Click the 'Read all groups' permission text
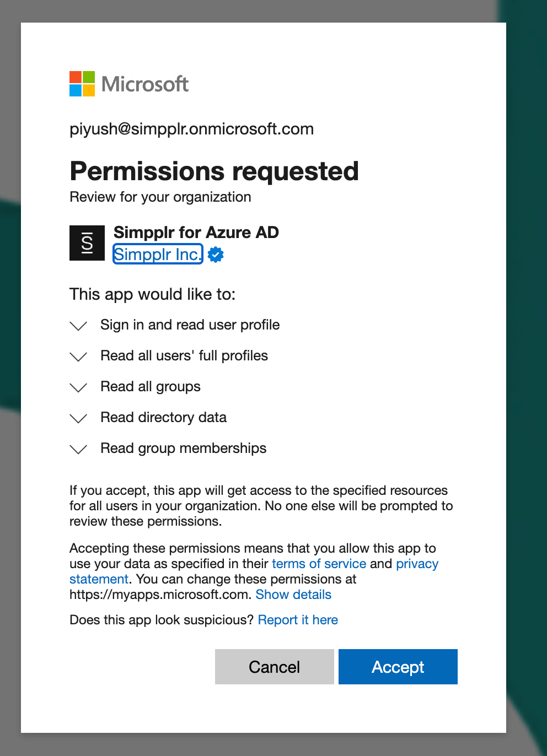The width and height of the screenshot is (547, 756). [151, 386]
